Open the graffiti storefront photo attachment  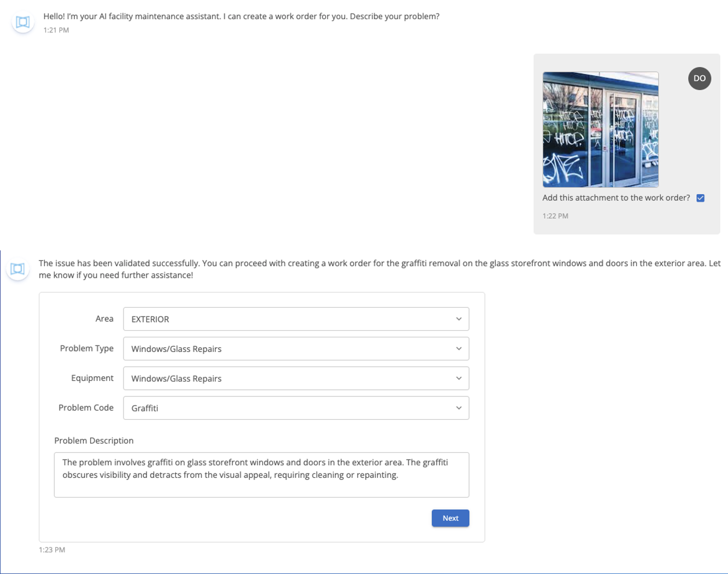(x=600, y=130)
